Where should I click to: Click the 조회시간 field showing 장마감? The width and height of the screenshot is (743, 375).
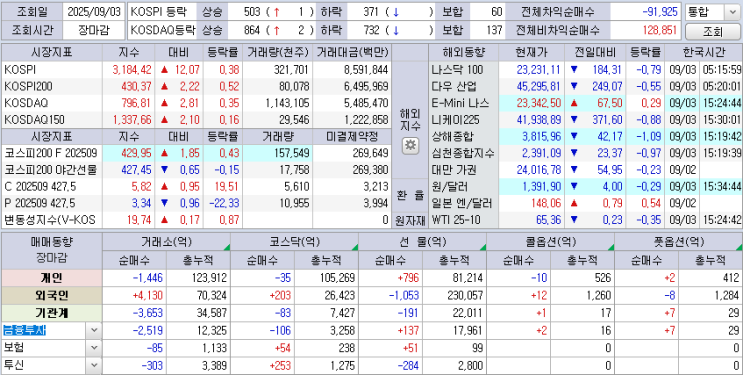94,31
